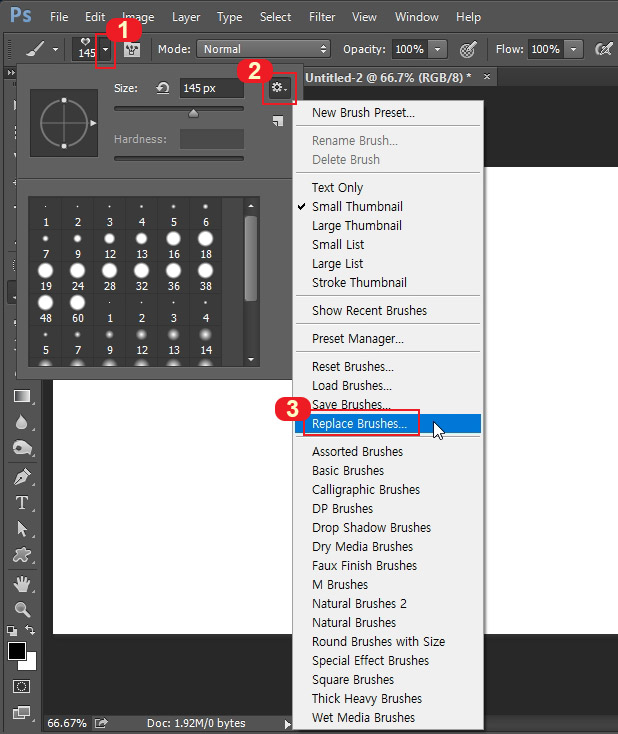The width and height of the screenshot is (618, 734).
Task: Choose New Brush Preset... entry
Action: coord(388,112)
